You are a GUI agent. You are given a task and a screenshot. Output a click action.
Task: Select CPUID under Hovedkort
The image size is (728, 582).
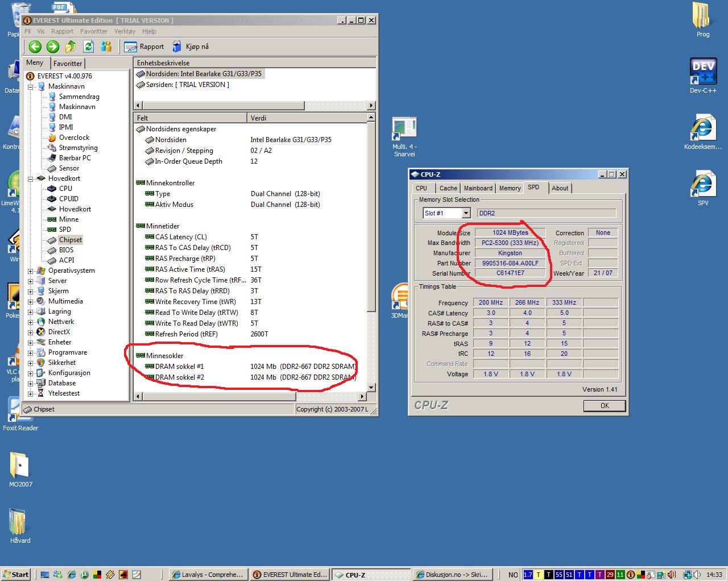point(69,199)
